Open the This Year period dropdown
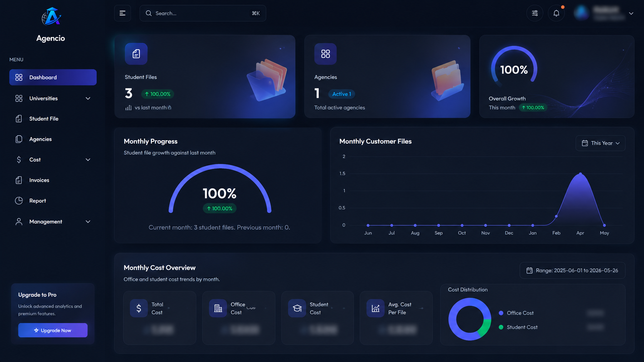This screenshot has width=644, height=362. click(x=600, y=143)
